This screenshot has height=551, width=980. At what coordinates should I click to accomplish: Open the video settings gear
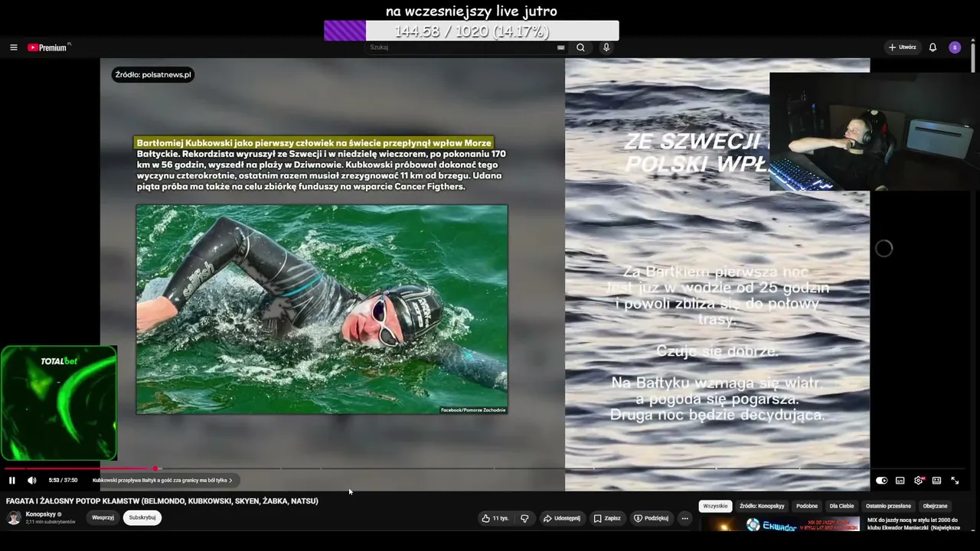point(919,481)
